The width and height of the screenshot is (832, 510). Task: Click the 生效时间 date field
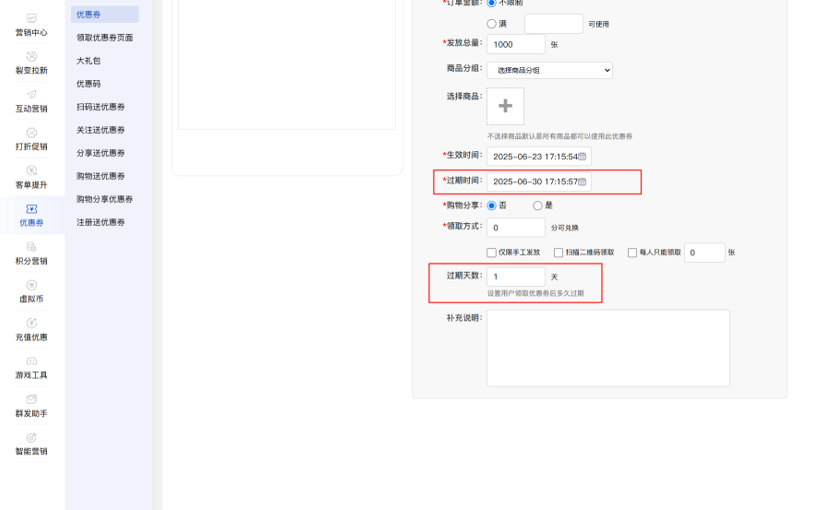coord(539,157)
